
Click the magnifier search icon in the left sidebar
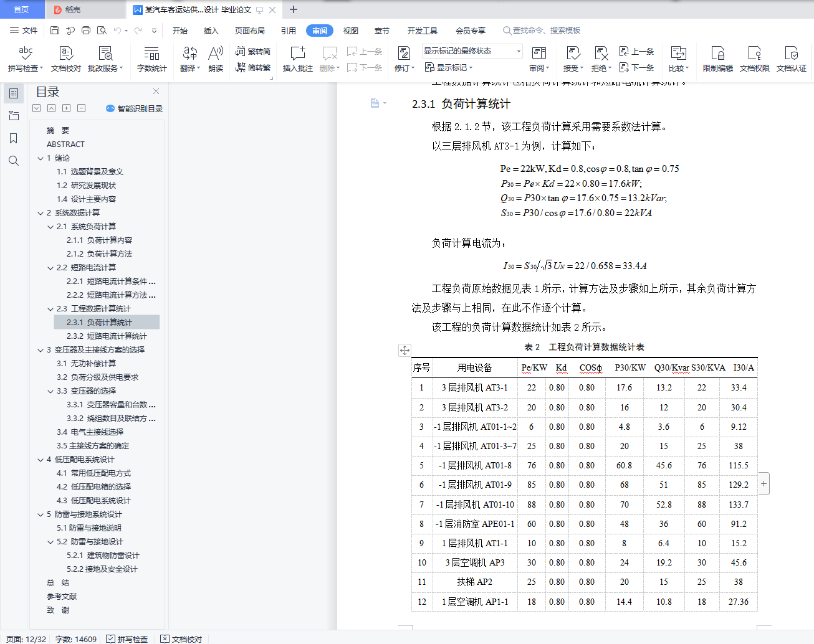click(x=14, y=161)
